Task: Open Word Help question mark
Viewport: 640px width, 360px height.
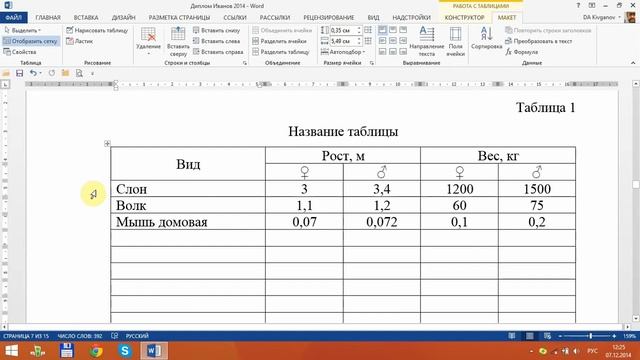Action: point(578,5)
